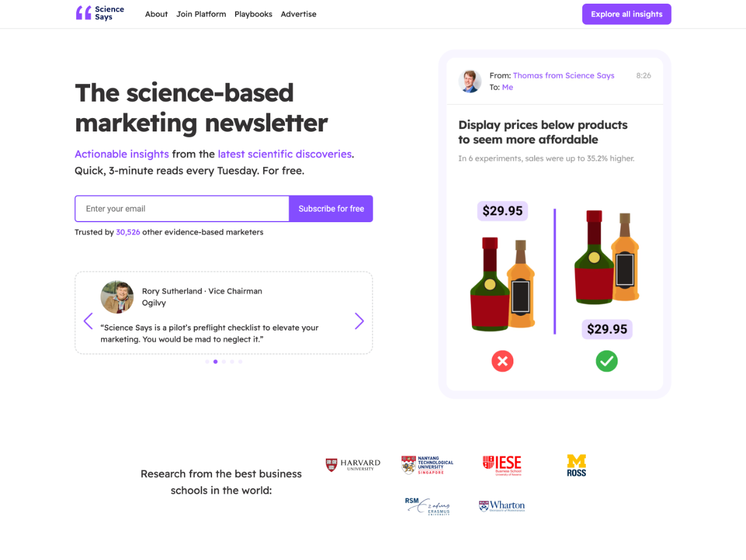This screenshot has height=560, width=746.
Task: Click the Explore all insights button
Action: coord(627,14)
